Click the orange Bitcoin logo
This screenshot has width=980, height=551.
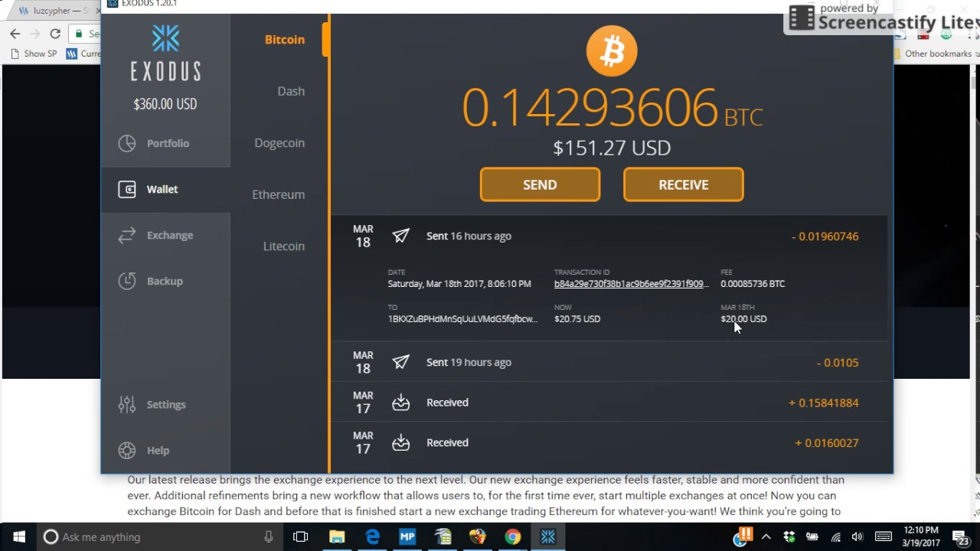(612, 51)
